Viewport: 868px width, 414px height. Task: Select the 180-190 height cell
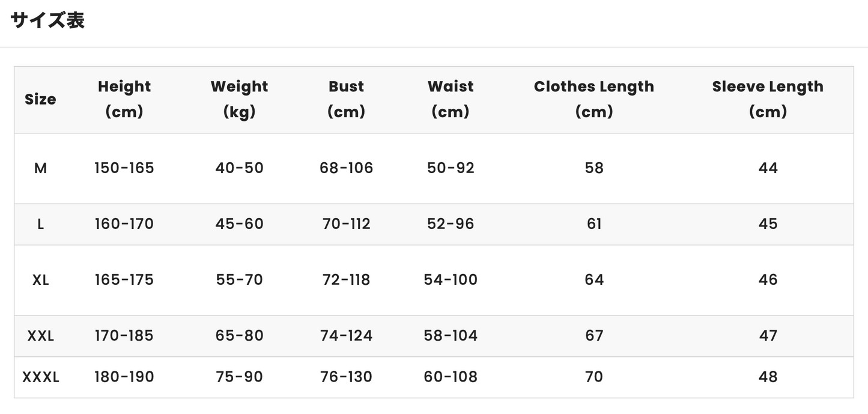point(124,377)
